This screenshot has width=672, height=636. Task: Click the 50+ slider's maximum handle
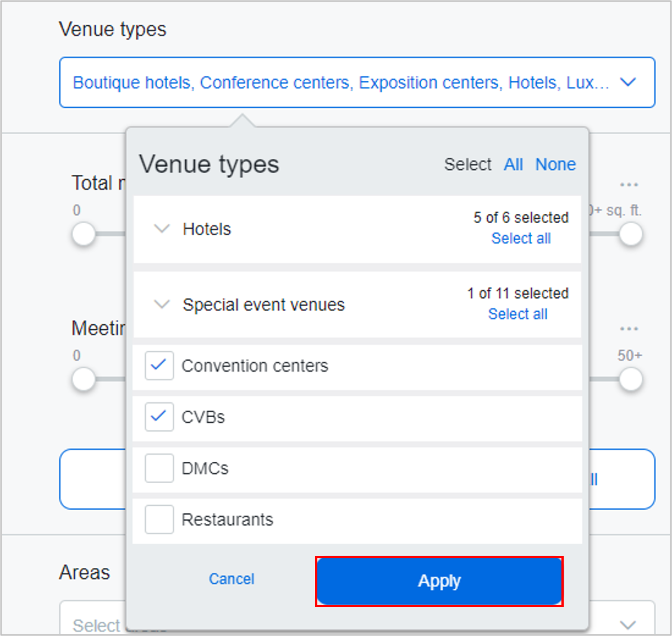pyautogui.click(x=631, y=380)
